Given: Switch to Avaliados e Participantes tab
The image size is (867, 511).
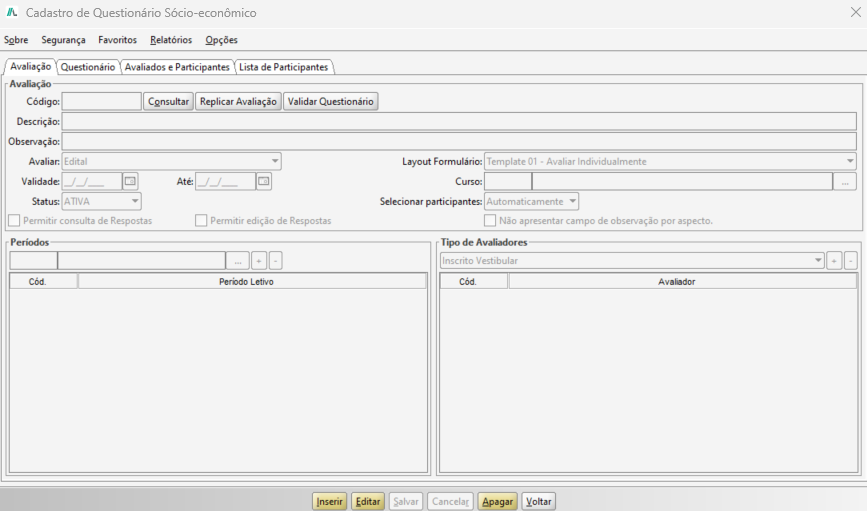Looking at the screenshot, I should click(177, 67).
